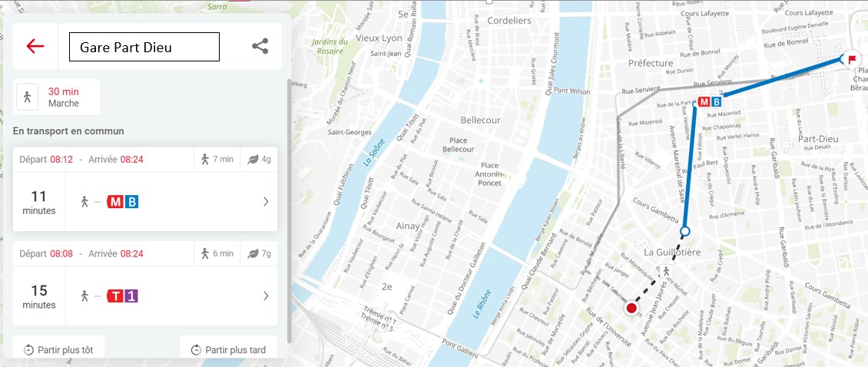Viewport: 868px width, 367px height.
Task: Click the panel's vertical scrollbar
Action: coord(288,210)
